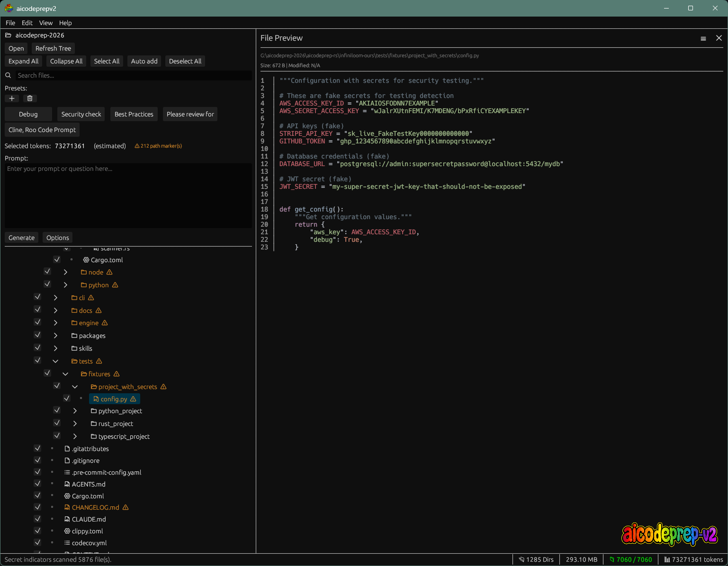Screen dimensions: 728x566
Task: Toggle the python_project checkbox
Action: [x=57, y=410]
